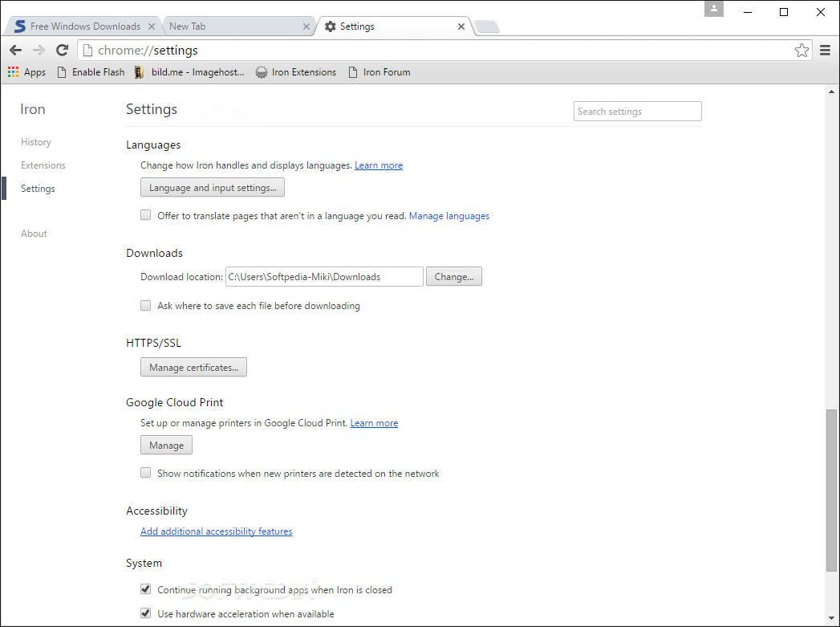Screen dimensions: 840x627
Task: Toggle Use hardware acceleration when available
Action: [146, 613]
